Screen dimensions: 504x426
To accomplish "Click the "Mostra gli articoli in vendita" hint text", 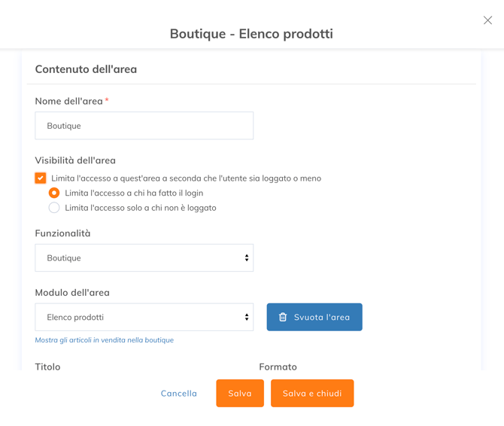I will tap(104, 340).
